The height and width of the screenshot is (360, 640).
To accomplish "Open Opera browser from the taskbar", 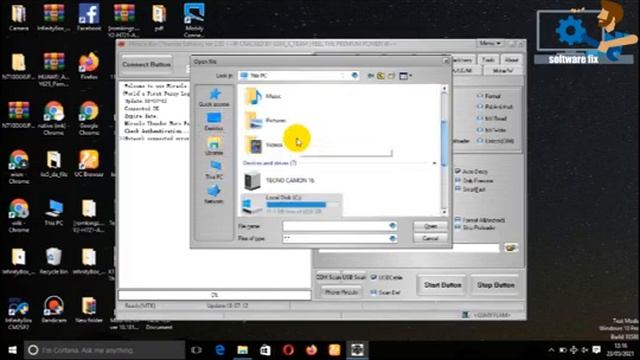I will (288, 350).
